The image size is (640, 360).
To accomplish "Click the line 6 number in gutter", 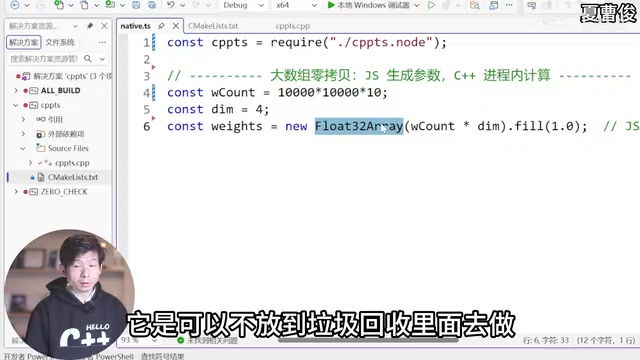I will [x=147, y=126].
